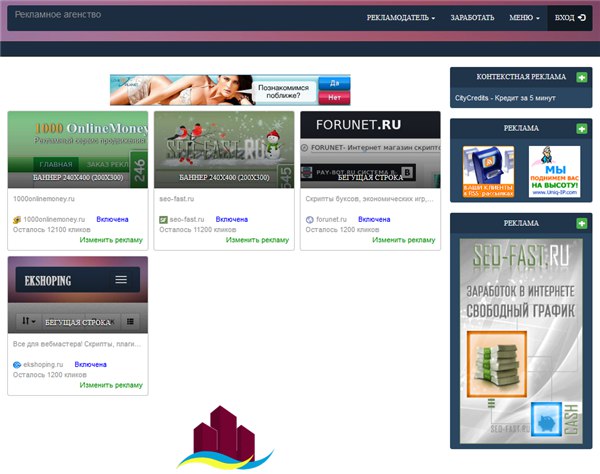Open the Мы поднимем вас Uniq-IP banner

tap(554, 172)
